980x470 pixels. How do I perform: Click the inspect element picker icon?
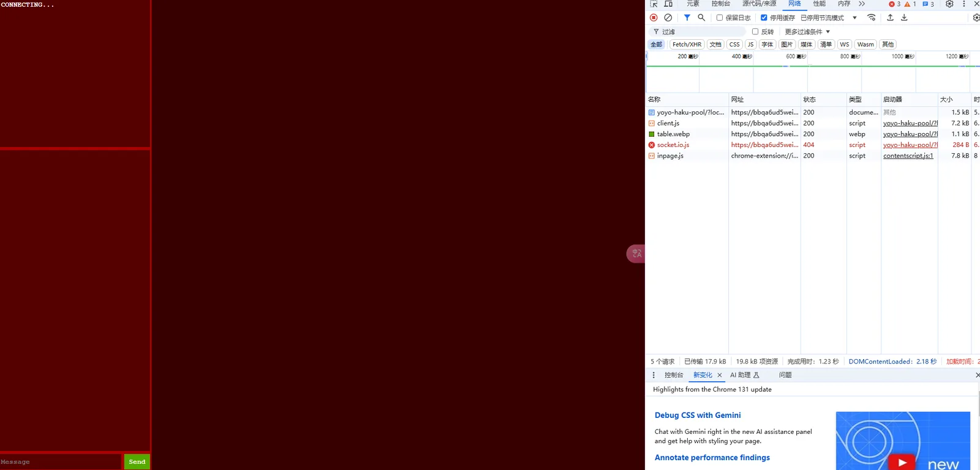654,4
